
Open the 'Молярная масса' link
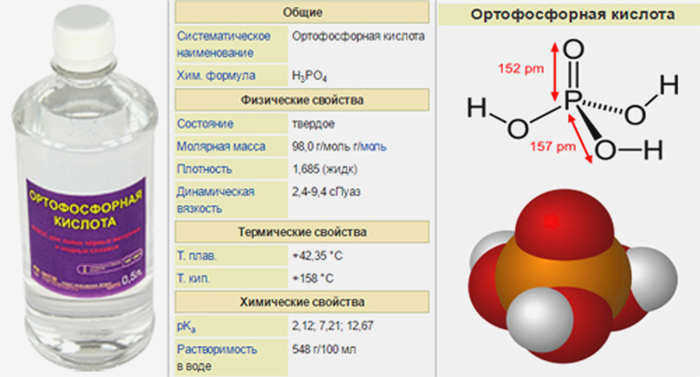[x=221, y=147]
